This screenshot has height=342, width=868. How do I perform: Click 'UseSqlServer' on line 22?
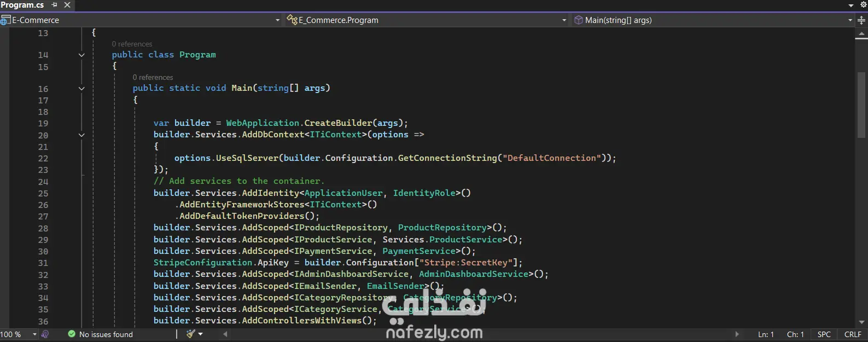(247, 158)
